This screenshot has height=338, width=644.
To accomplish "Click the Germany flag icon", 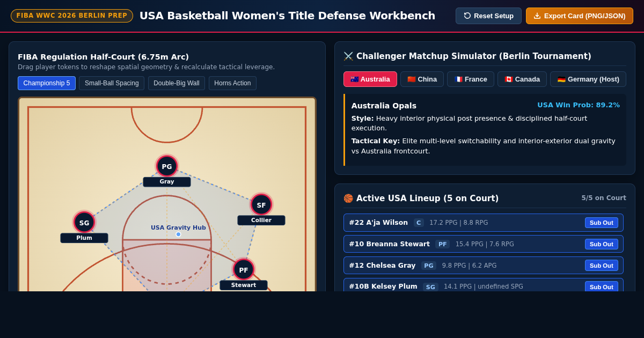I will click(561, 79).
